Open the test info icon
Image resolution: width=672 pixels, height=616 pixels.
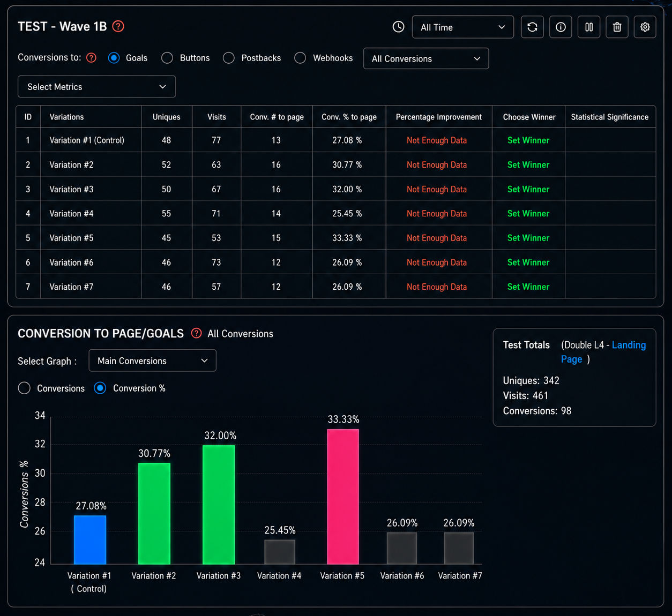[x=561, y=27]
